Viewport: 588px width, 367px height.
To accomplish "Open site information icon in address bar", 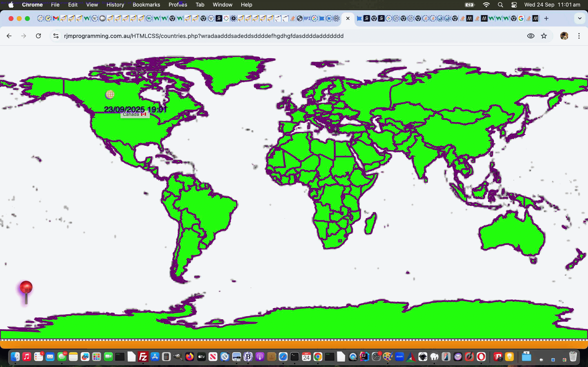I will click(56, 36).
